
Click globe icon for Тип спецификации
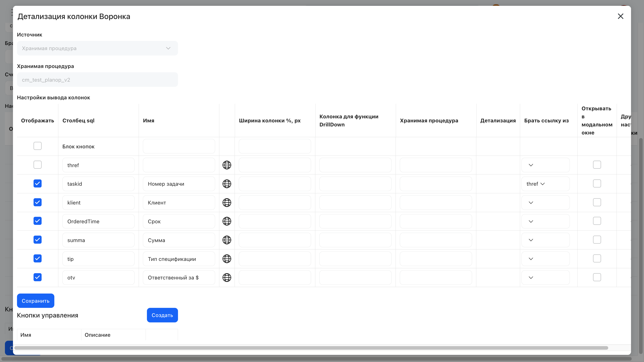tap(227, 259)
